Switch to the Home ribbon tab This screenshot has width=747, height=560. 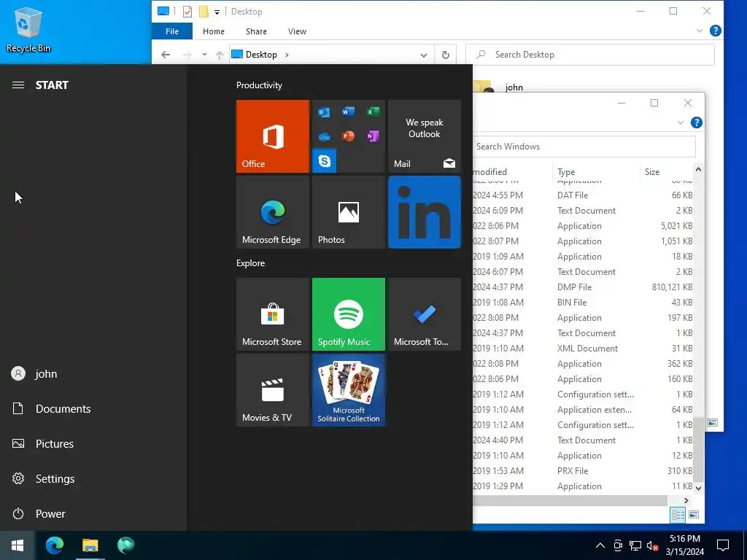click(214, 31)
